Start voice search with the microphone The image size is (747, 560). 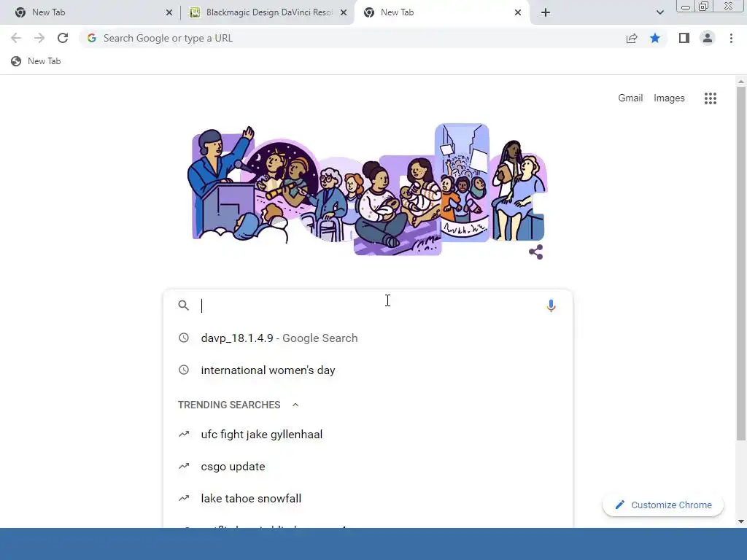[551, 306]
